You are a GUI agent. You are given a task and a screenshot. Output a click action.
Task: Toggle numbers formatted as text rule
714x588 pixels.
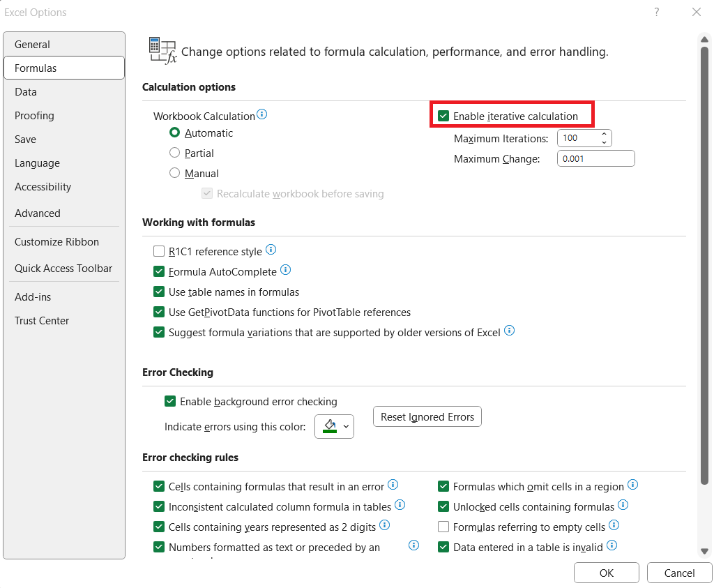[x=159, y=547]
